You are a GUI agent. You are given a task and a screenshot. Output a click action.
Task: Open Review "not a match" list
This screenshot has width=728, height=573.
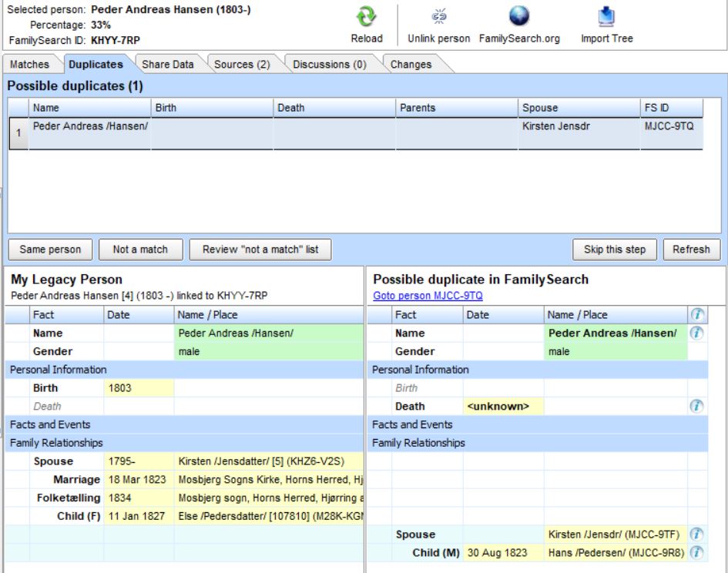click(x=260, y=250)
